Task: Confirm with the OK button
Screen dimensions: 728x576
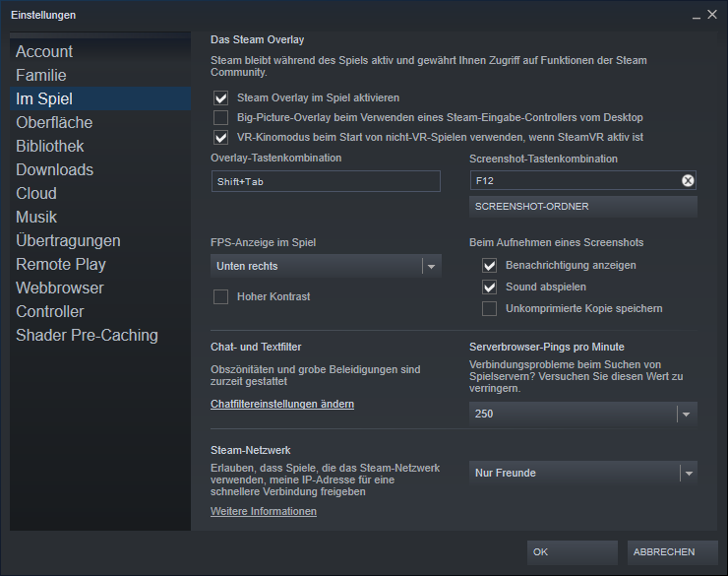Action: point(572,552)
